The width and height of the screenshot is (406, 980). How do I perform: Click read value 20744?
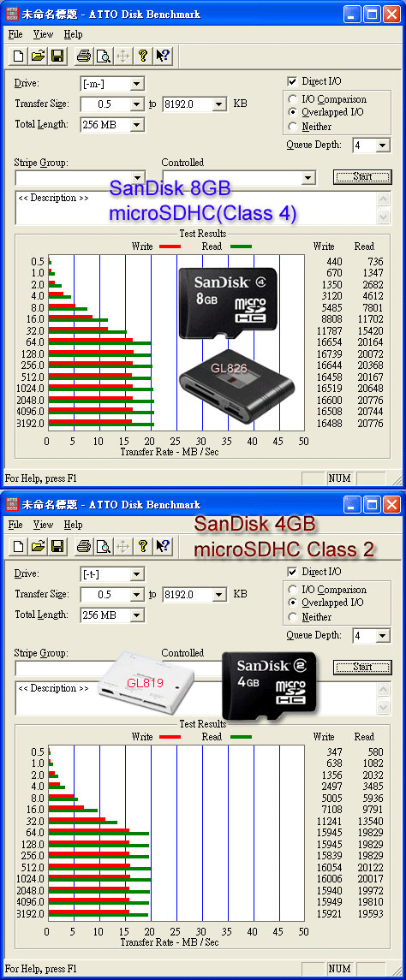371,412
